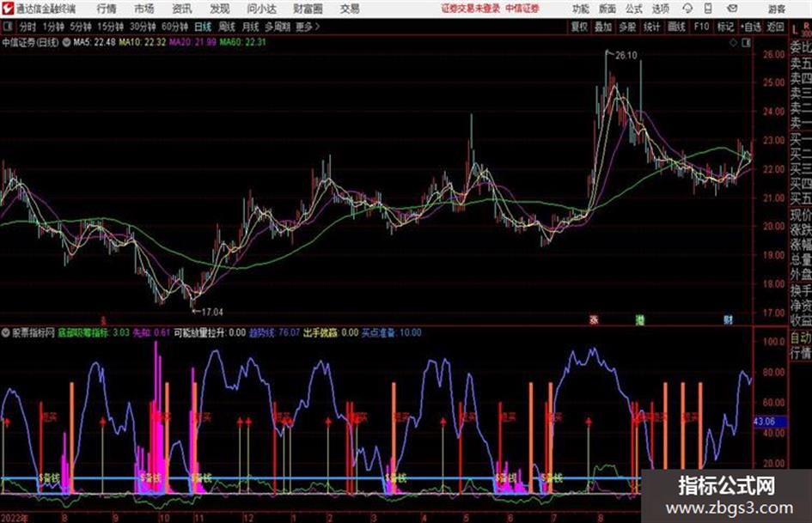Expand the main chart indicator dropdown circle
Screen dimensions: 812x523
pyautogui.click(x=66, y=42)
